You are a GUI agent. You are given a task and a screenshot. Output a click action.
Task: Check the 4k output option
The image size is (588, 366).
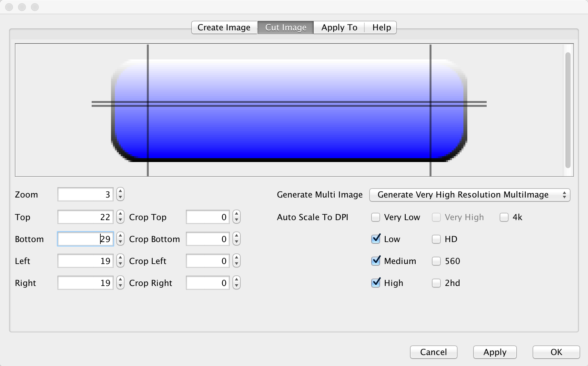coord(503,217)
